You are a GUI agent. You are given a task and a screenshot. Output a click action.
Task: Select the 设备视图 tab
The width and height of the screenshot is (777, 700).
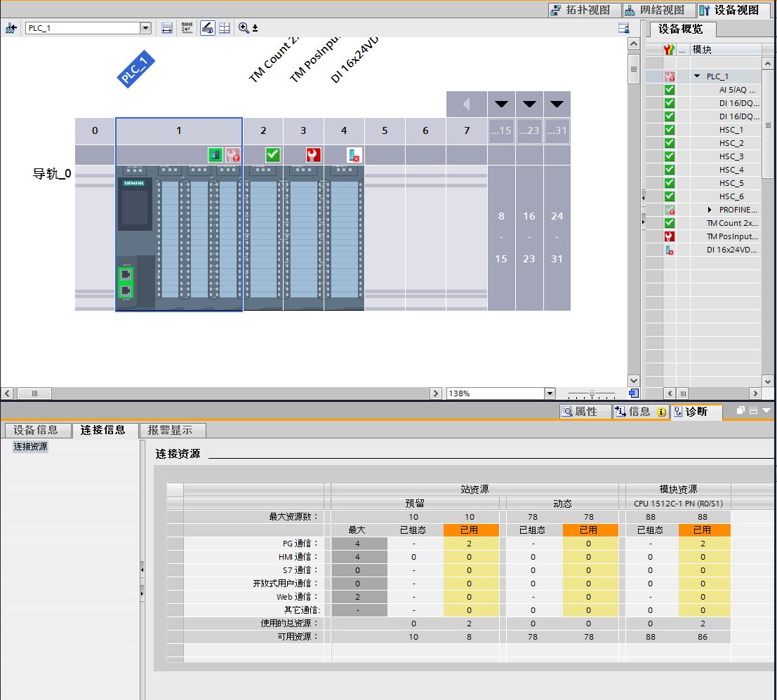point(734,10)
